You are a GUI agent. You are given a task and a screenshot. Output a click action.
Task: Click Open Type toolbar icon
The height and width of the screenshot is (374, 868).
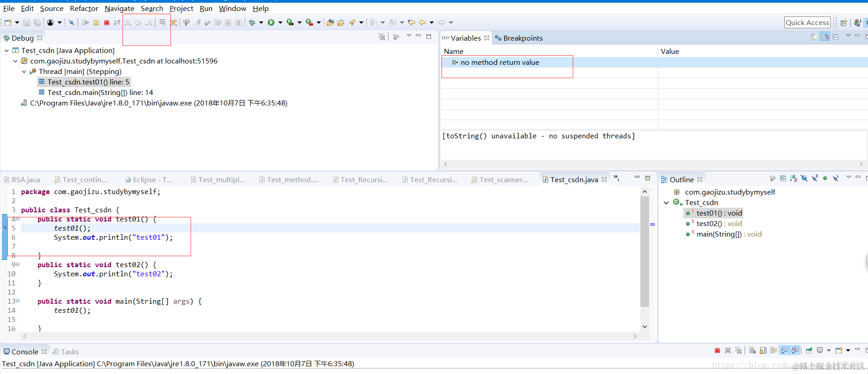[330, 22]
